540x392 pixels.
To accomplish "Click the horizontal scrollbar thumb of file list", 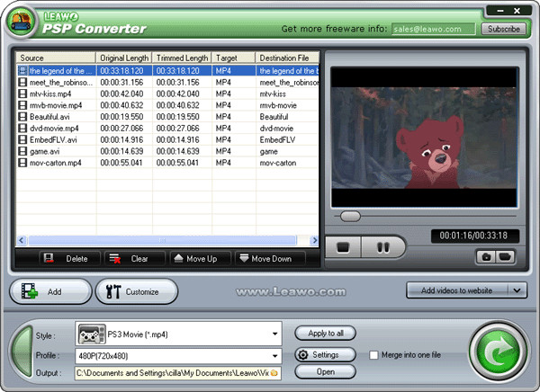I will coord(162,240).
